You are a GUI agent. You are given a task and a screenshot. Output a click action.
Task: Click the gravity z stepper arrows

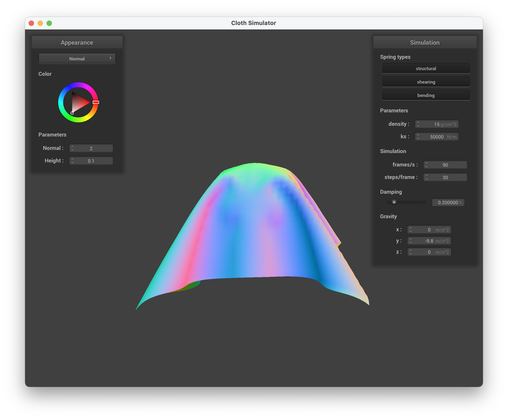[410, 252]
